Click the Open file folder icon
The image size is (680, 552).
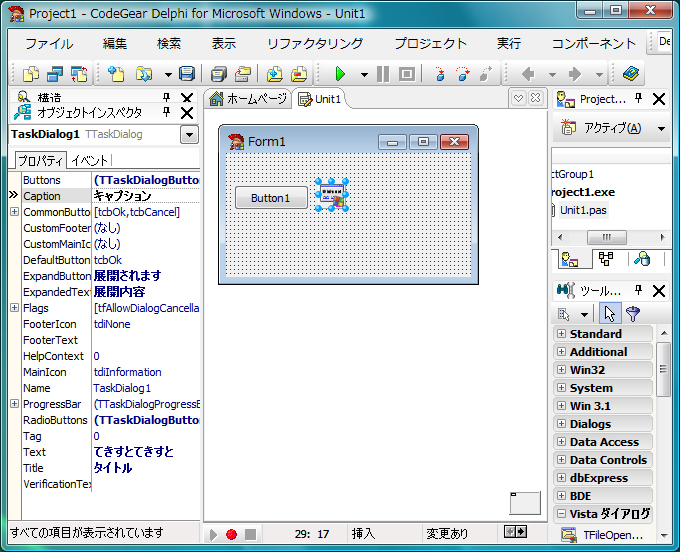(144, 74)
